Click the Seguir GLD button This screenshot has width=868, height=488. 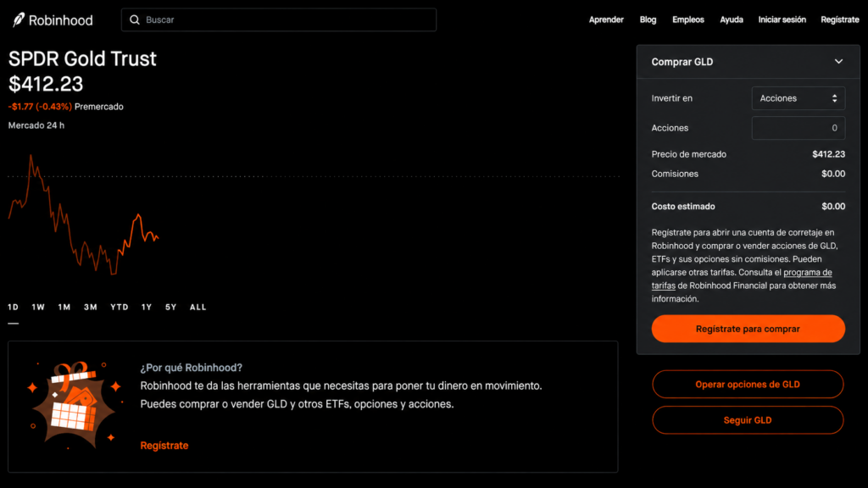748,420
